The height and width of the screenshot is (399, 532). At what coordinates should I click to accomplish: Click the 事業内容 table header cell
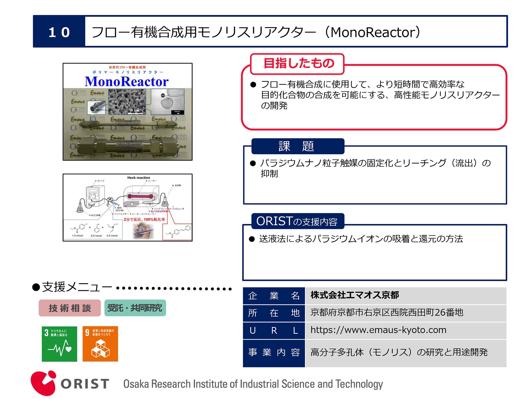coord(274,353)
